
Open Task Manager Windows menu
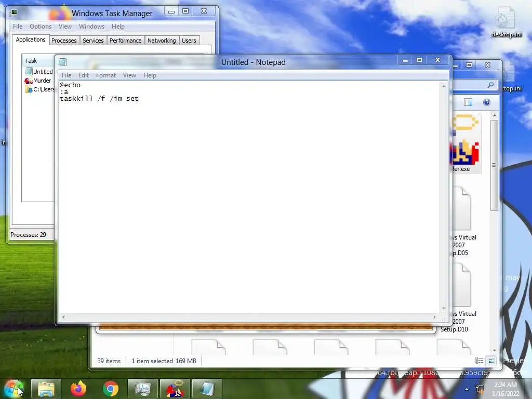click(x=91, y=26)
